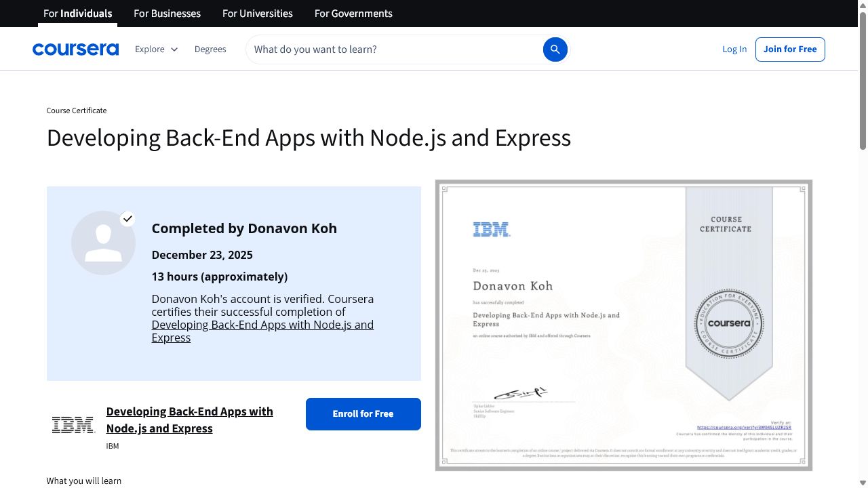Focus the 'What do you want to learn?' search field
Image resolution: width=868 pixels, height=488 pixels.
pos(395,49)
